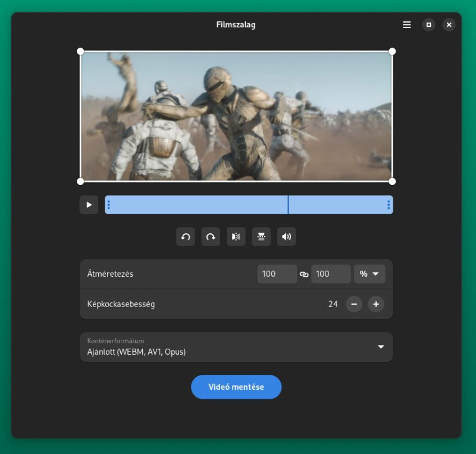Flip video horizontally
The height and width of the screenshot is (454, 476).
[x=236, y=237]
